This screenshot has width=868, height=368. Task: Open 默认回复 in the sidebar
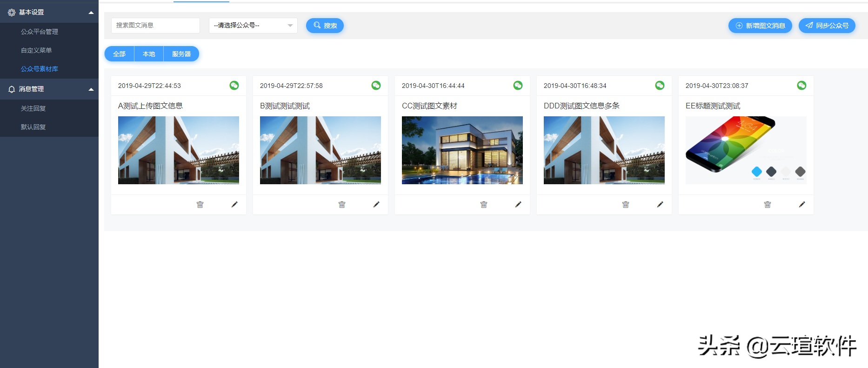coord(33,127)
